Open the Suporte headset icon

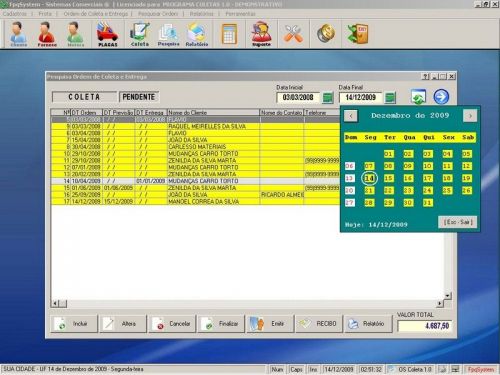click(261, 34)
